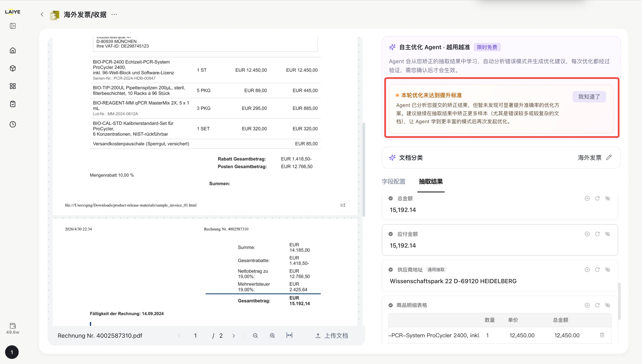
Task: Edit document category with pencil icon
Action: click(x=609, y=157)
